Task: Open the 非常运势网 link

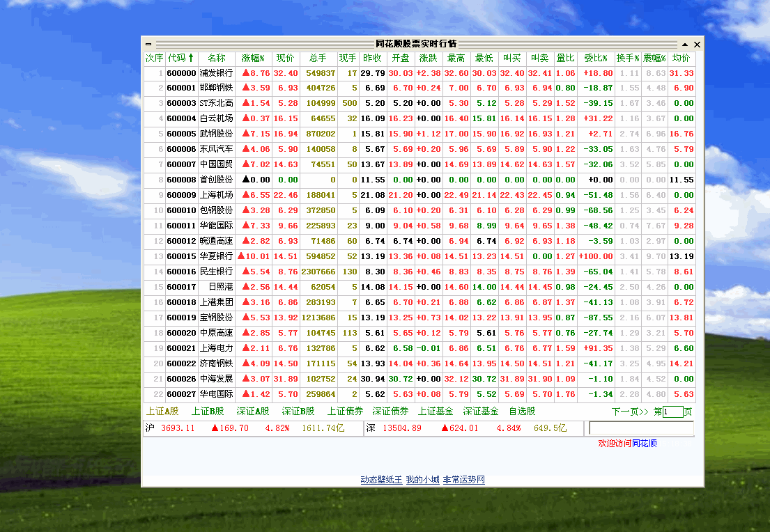Action: pos(463,480)
